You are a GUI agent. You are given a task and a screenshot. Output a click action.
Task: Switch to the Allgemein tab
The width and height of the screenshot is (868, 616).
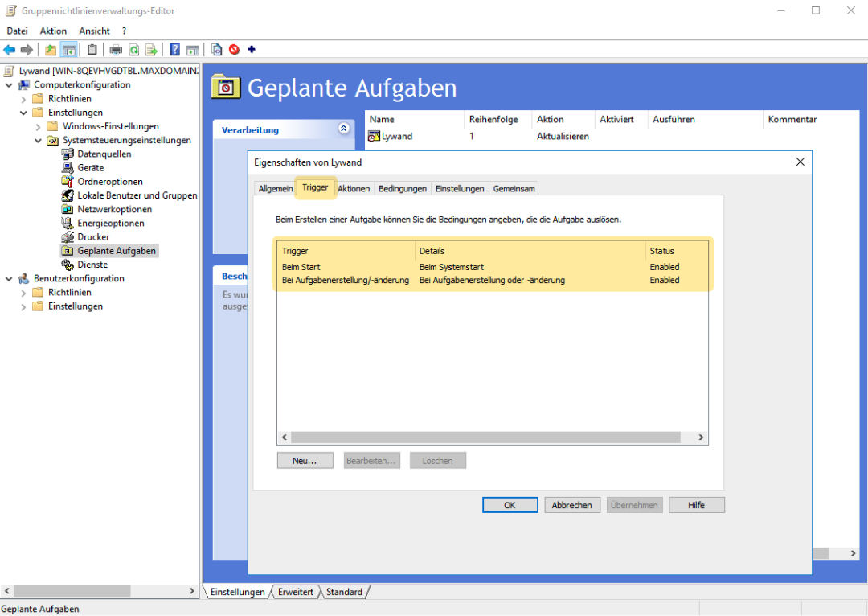tap(275, 188)
